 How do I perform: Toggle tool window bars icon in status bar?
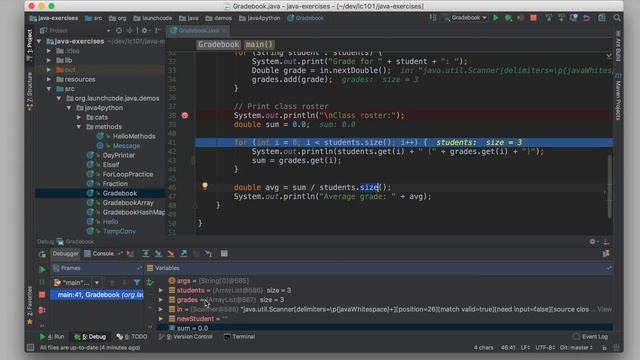click(x=30, y=348)
